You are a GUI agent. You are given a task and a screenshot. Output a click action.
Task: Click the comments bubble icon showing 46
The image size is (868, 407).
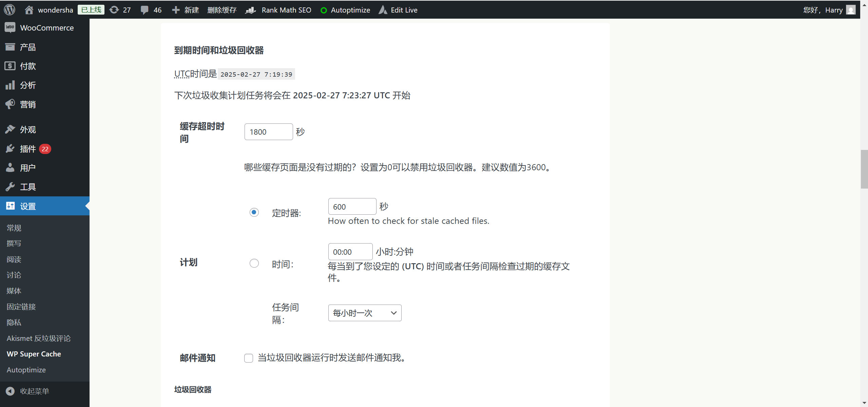pos(151,9)
